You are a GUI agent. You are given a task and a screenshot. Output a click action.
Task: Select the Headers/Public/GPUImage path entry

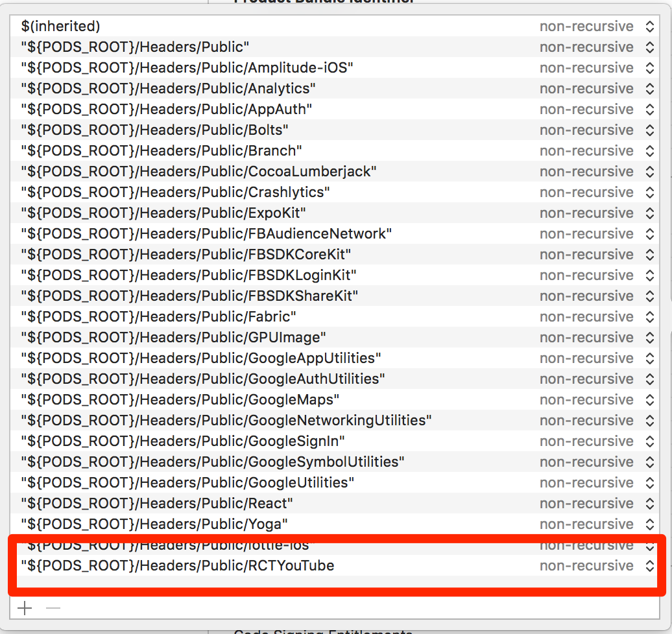point(173,338)
